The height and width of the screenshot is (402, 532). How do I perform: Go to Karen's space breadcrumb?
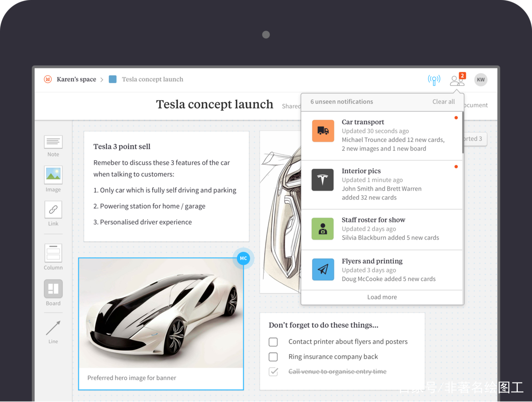point(76,79)
